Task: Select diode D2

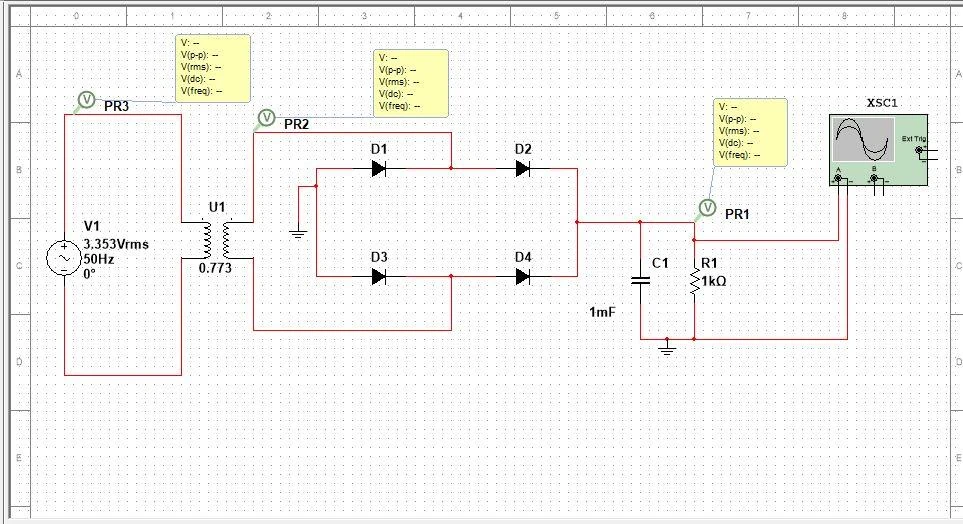Action: pyautogui.click(x=523, y=168)
